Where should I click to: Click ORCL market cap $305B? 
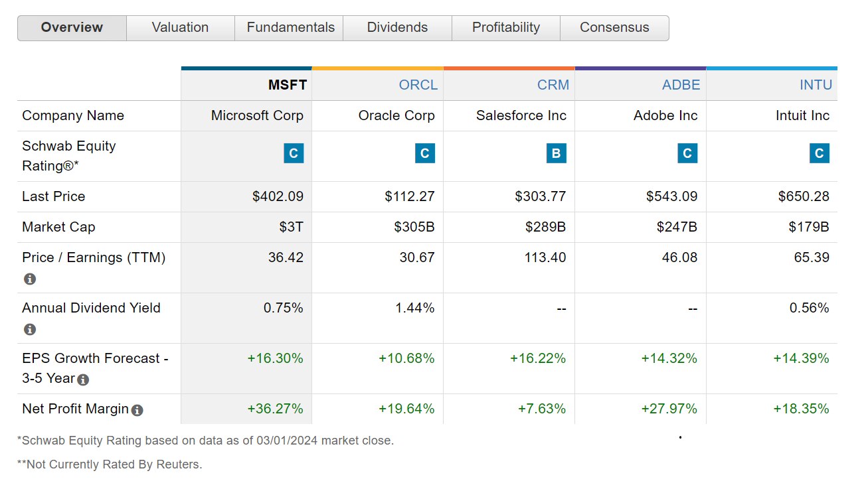tap(414, 227)
